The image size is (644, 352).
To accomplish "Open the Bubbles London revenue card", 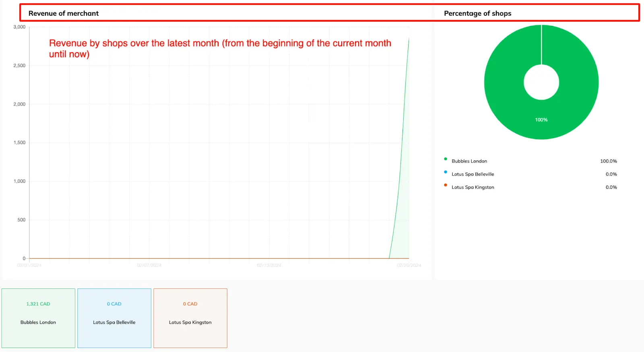I will (38, 318).
